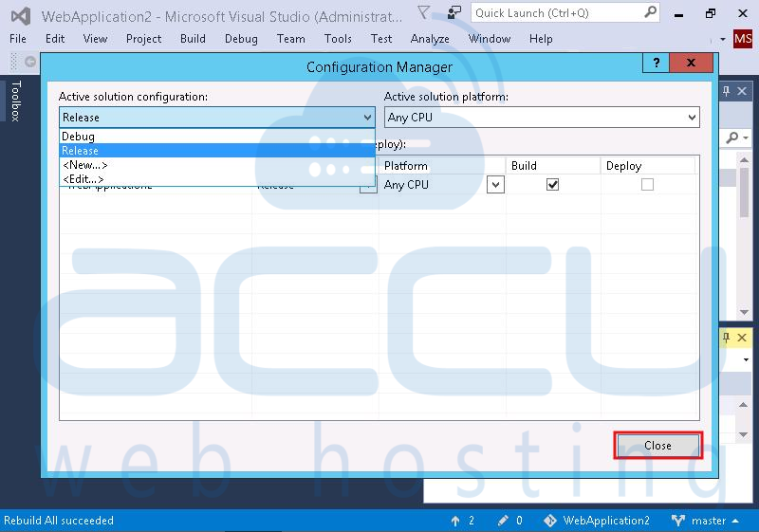Click the MS user account badge

[x=743, y=39]
